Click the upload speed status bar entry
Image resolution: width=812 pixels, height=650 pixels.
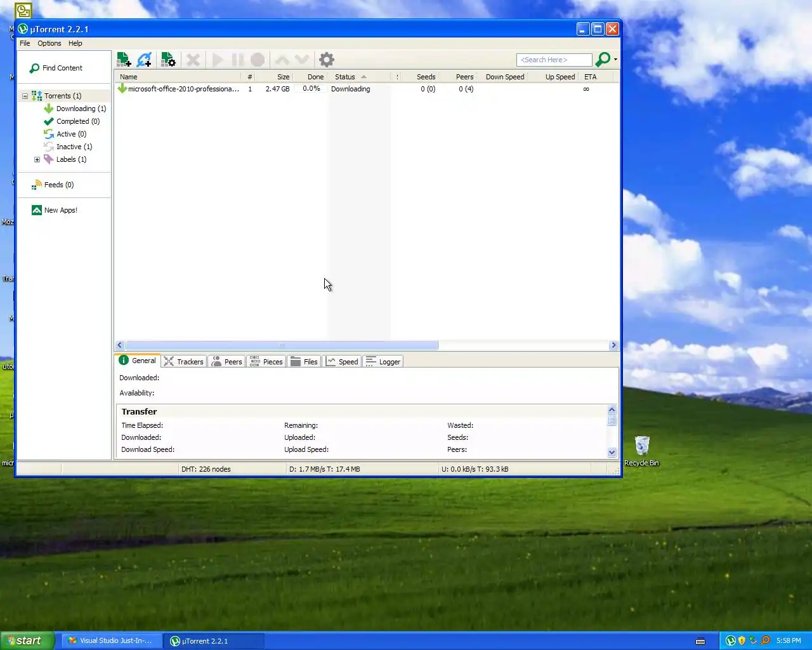click(x=475, y=469)
